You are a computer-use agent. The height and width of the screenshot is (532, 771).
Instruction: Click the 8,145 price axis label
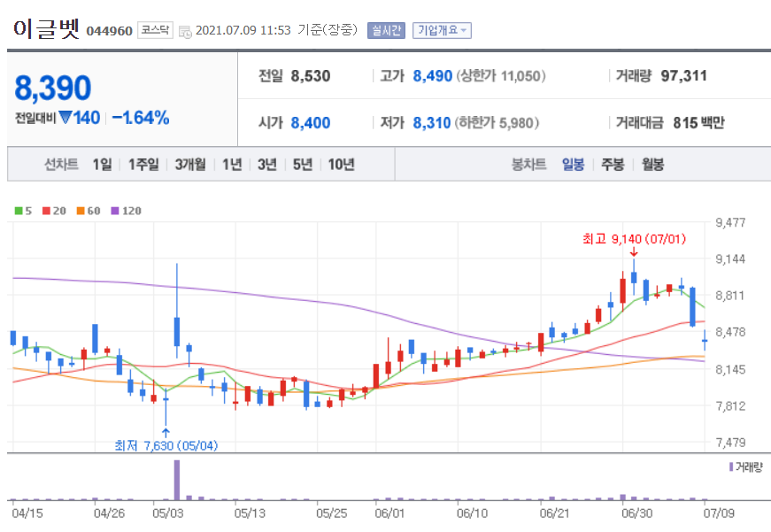[730, 369]
